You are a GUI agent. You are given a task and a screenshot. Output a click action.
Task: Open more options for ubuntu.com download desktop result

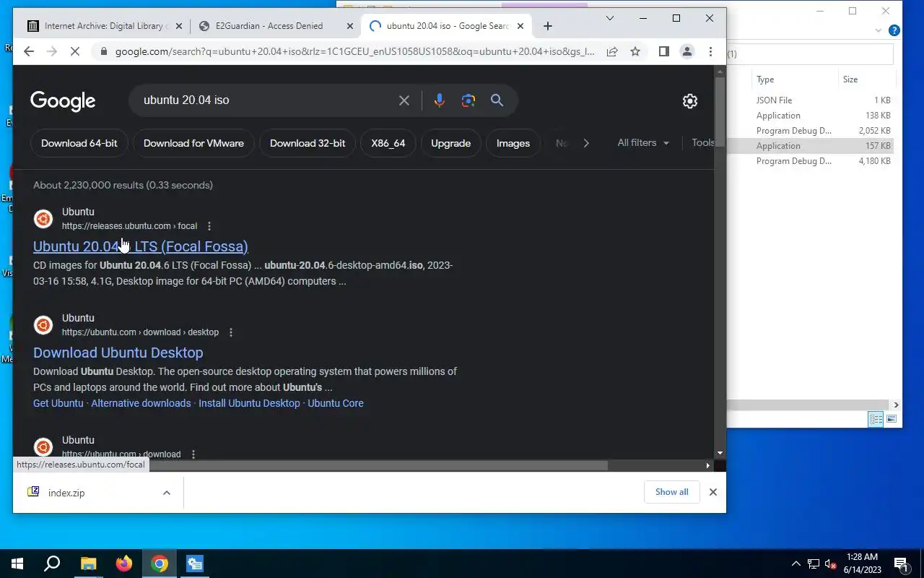pyautogui.click(x=231, y=332)
